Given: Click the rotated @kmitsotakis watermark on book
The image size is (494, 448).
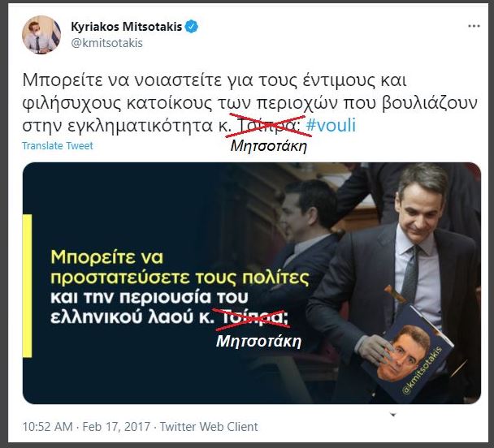Looking at the screenshot, I should coord(422,371).
